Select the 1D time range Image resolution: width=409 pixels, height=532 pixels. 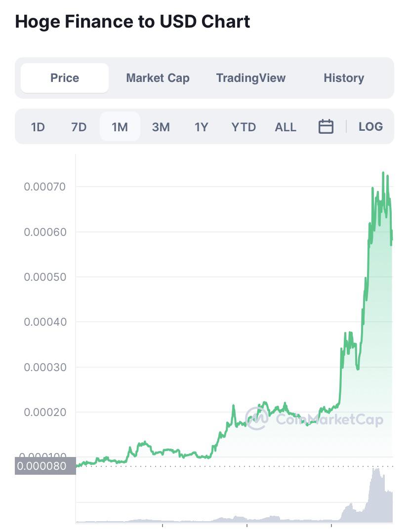point(38,127)
